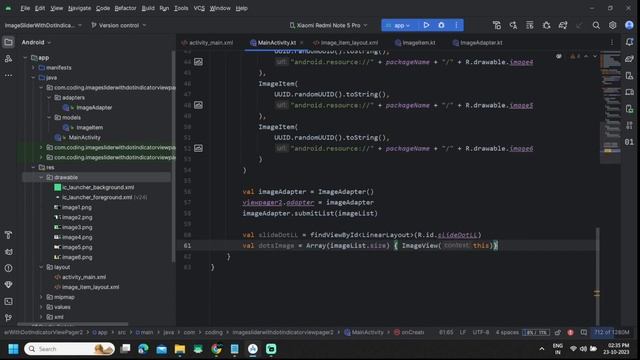This screenshot has height=360, width=640.
Task: Open the Android project view dropdown
Action: pos(36,42)
